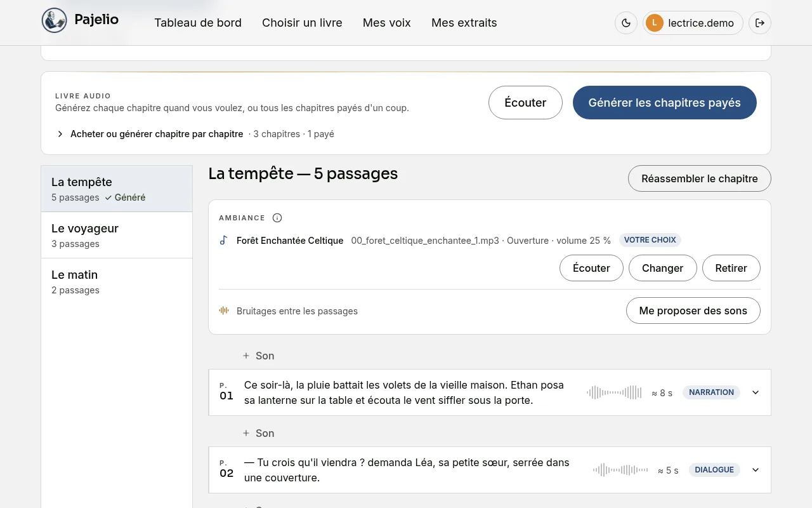
Task: Click the plus Son above passage 01
Action: click(259, 356)
